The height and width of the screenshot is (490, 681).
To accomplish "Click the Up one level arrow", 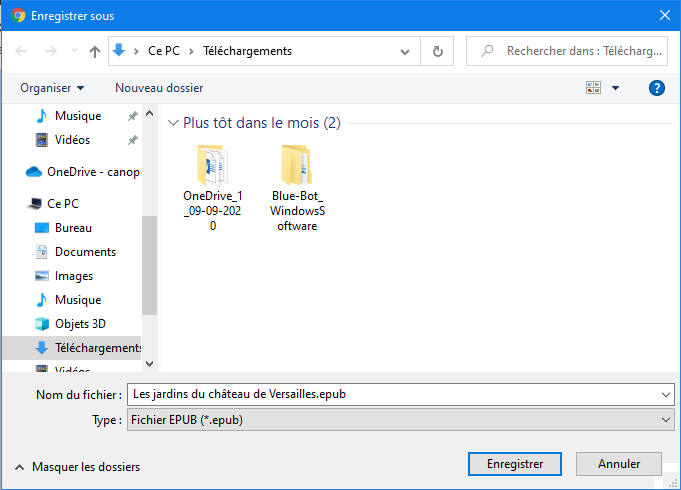I will 95,51.
